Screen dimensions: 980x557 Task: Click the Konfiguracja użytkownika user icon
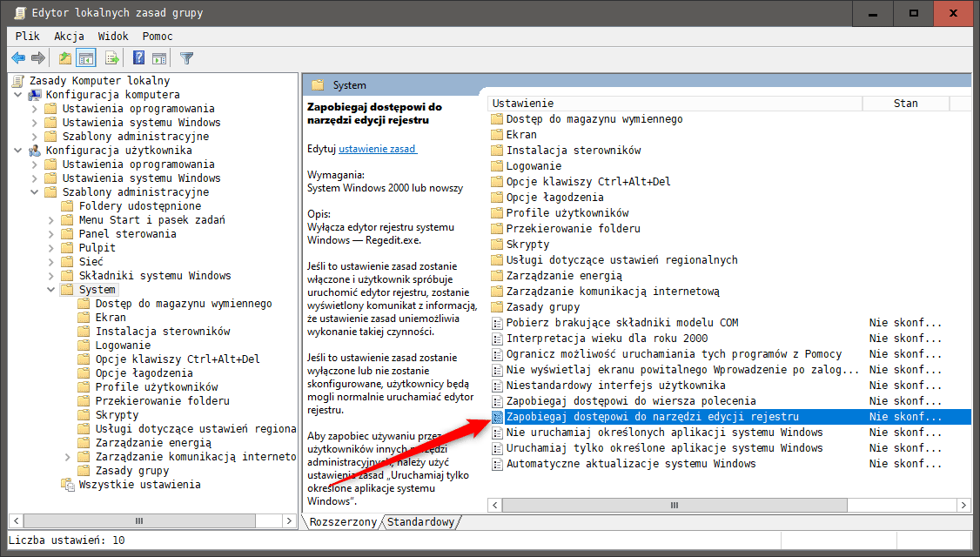tap(35, 151)
